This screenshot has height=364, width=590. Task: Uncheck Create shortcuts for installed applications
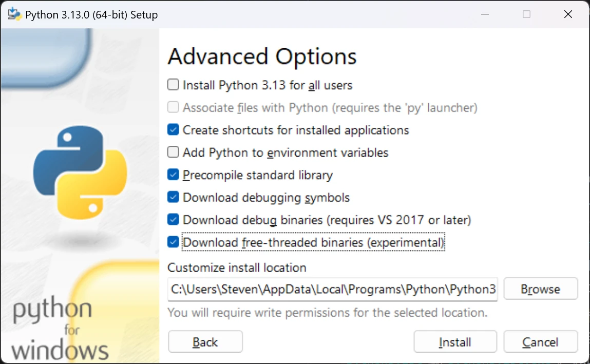174,130
